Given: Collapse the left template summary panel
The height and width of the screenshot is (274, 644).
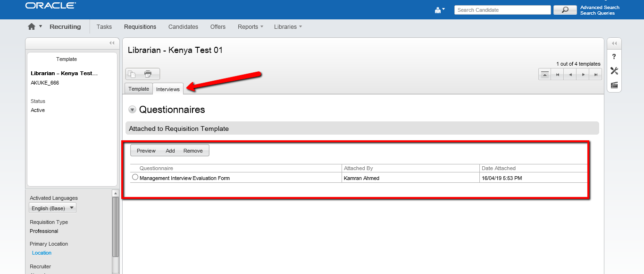Looking at the screenshot, I should [x=112, y=43].
